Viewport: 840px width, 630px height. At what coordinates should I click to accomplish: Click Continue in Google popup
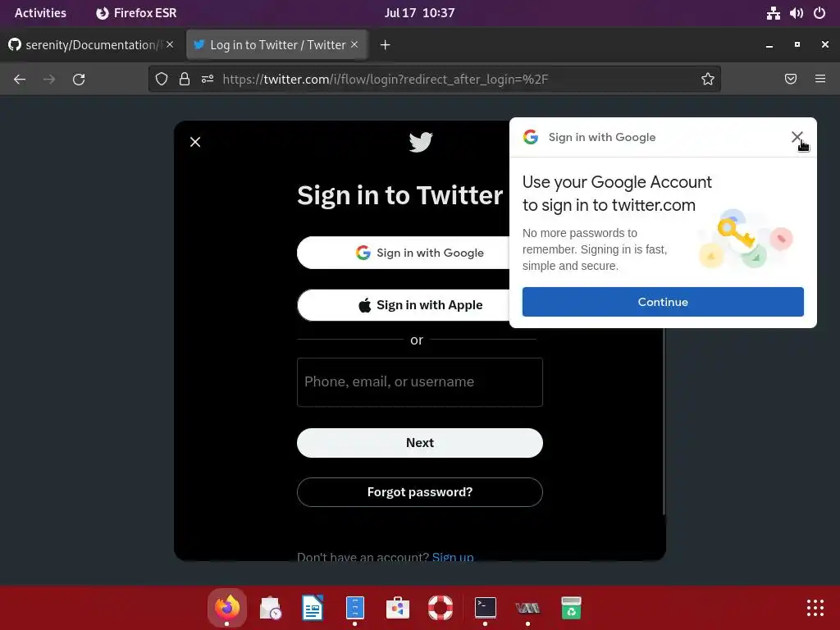(x=663, y=302)
